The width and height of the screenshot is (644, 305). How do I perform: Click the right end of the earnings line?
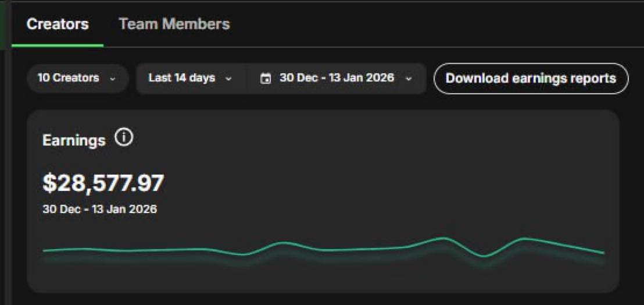603,253
